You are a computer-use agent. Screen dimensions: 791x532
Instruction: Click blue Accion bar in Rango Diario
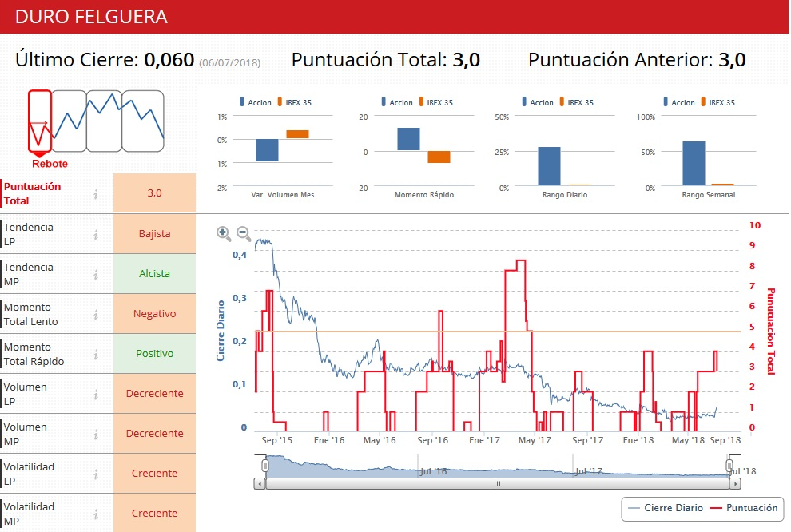coord(550,166)
